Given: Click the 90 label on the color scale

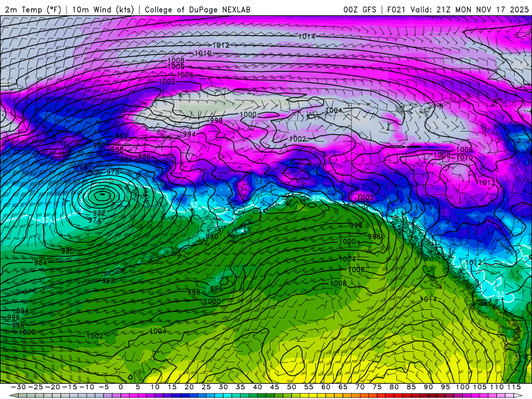Looking at the screenshot, I should pyautogui.click(x=428, y=387).
